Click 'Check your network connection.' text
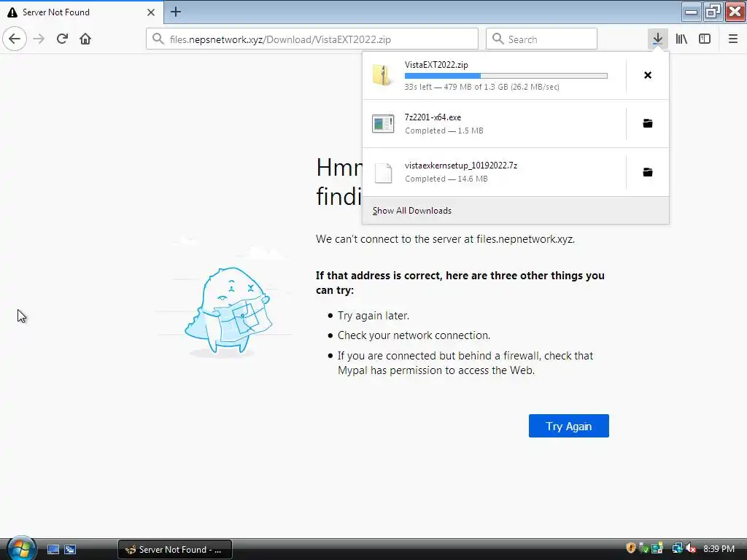 pos(414,335)
